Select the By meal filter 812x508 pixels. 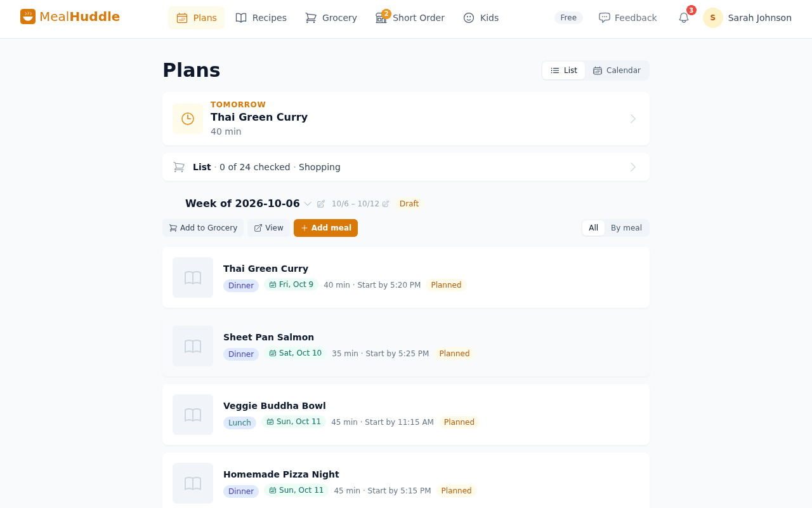[626, 228]
